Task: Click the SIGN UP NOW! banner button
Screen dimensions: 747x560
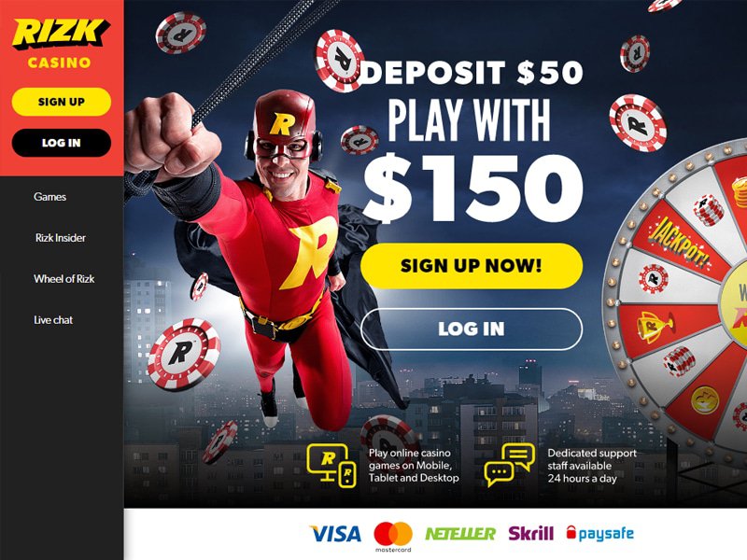Action: [472, 266]
